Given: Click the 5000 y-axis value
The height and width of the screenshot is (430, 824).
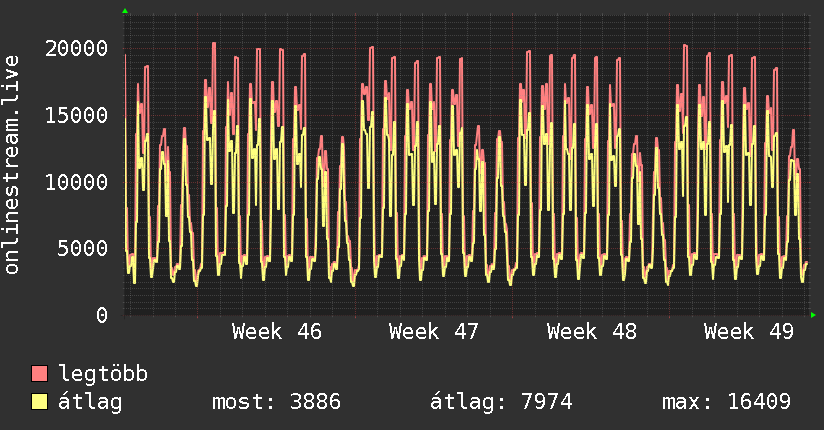Looking at the screenshot, I should click(84, 249).
